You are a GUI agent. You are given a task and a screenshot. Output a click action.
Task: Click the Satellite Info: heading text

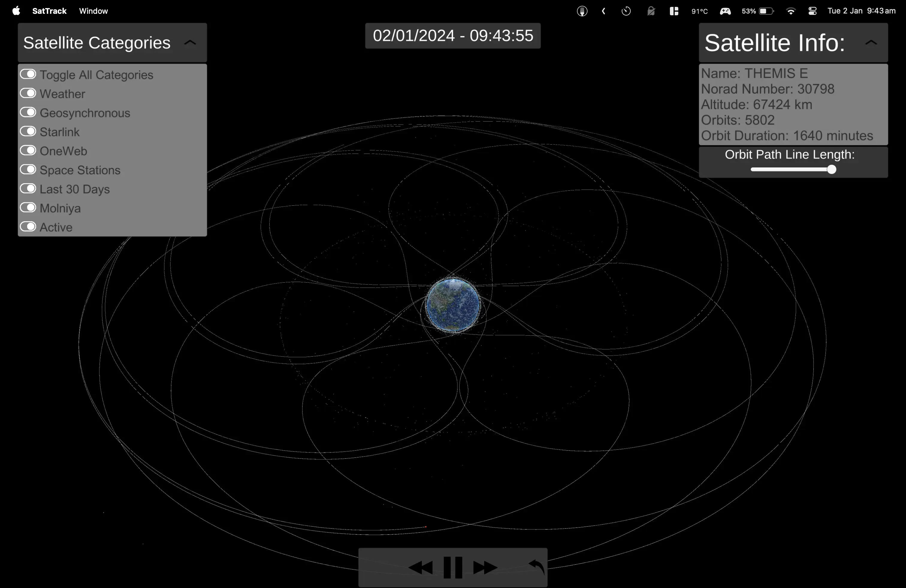click(775, 43)
